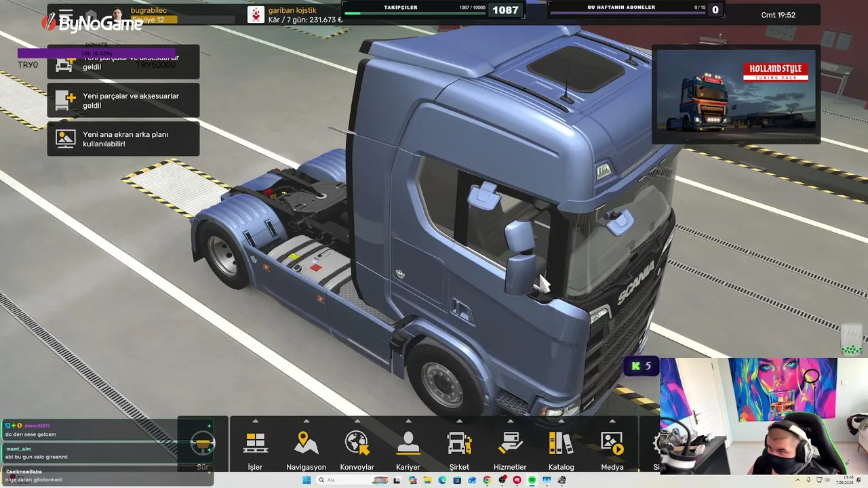Launch Microsoft Edge from the taskbar
Viewport: 868px width, 488px height.
(x=442, y=480)
